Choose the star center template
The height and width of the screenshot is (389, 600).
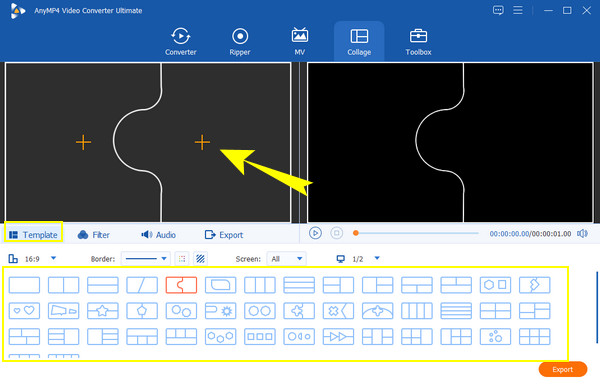[103, 311]
